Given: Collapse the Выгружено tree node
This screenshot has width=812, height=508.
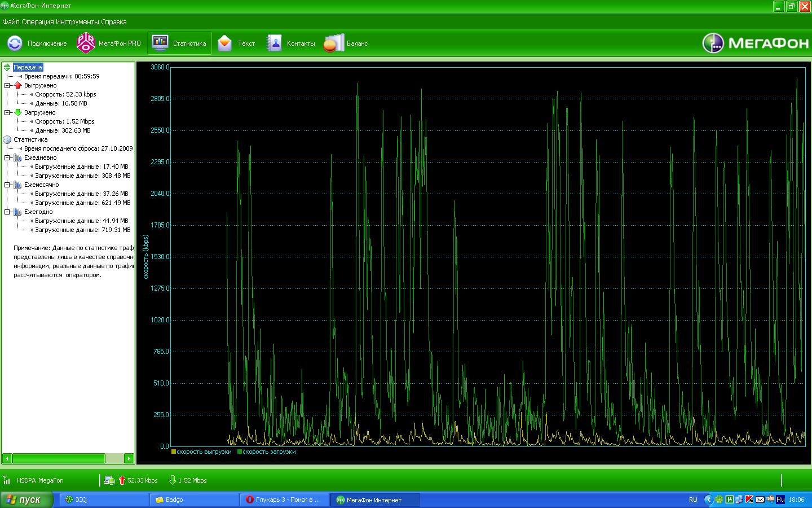Looking at the screenshot, I should pos(7,85).
